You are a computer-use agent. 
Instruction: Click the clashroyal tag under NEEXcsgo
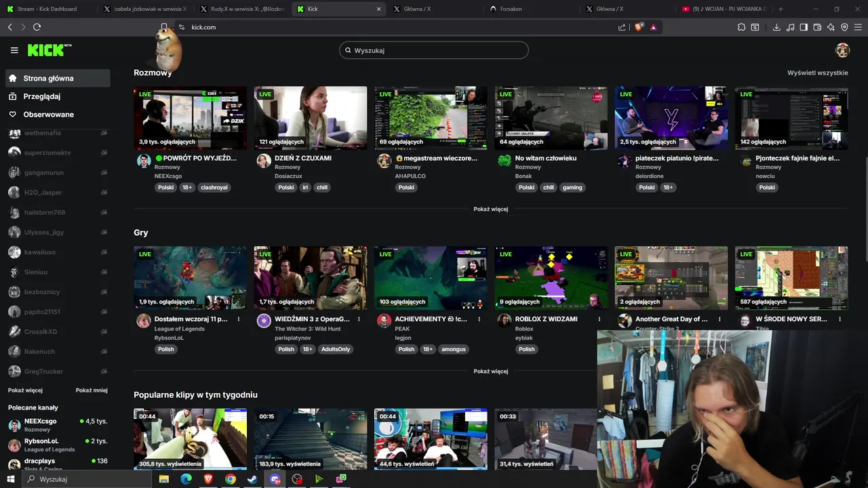click(x=214, y=187)
